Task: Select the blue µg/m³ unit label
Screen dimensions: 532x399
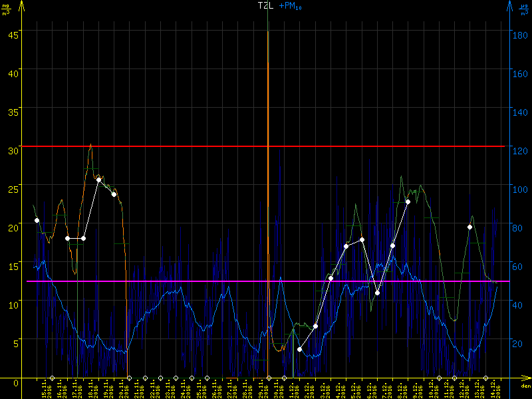Action: coord(525,9)
